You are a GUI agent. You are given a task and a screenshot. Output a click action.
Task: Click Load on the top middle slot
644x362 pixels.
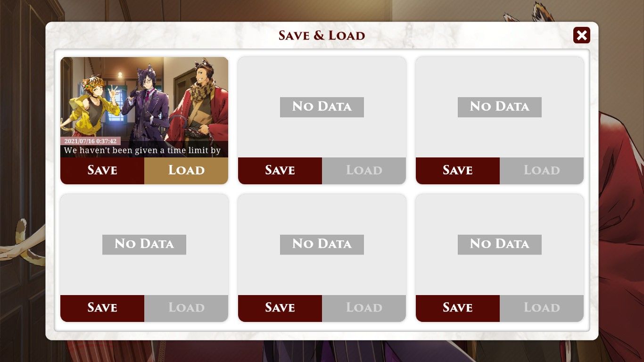(x=364, y=171)
